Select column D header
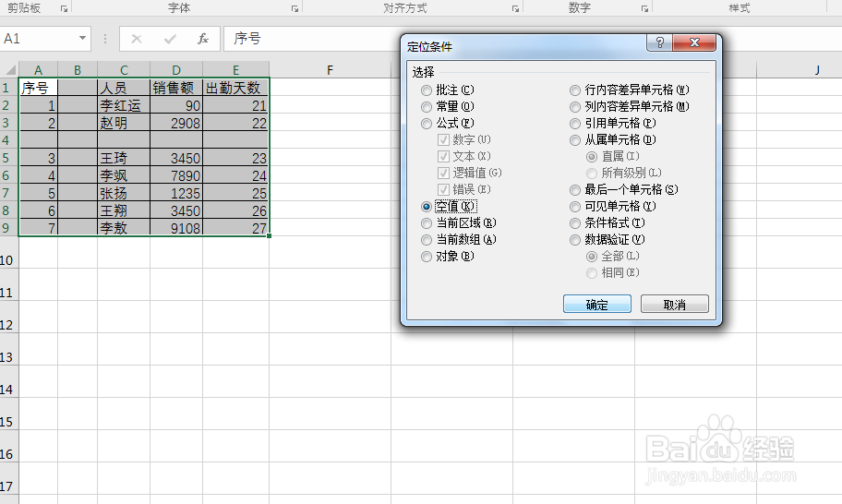This screenshot has height=504, width=842. pos(176,70)
